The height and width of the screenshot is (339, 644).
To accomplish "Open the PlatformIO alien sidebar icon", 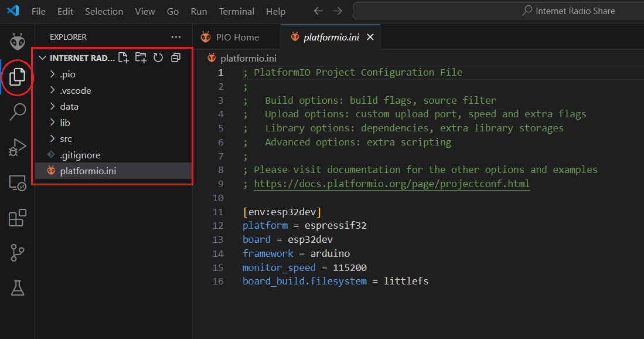I will tap(17, 42).
